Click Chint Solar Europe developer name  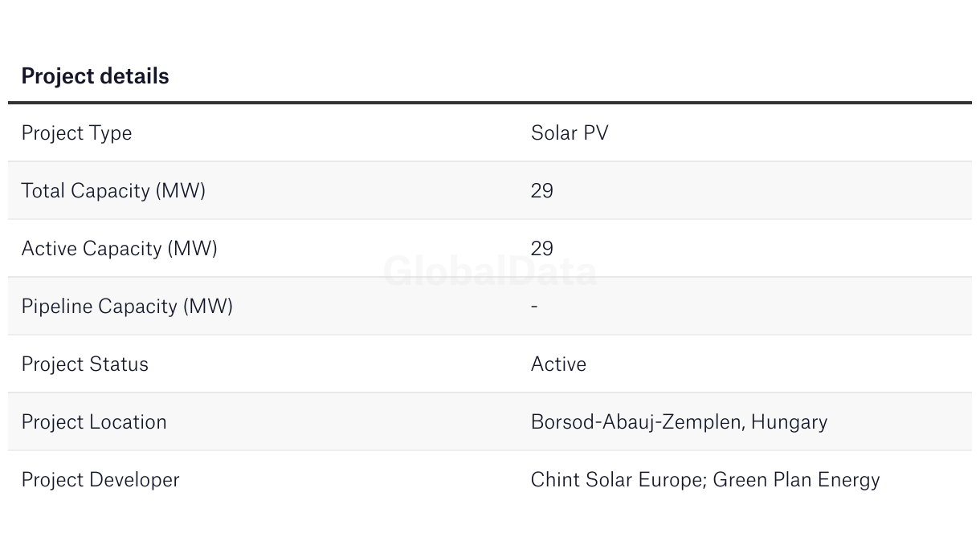(x=618, y=480)
